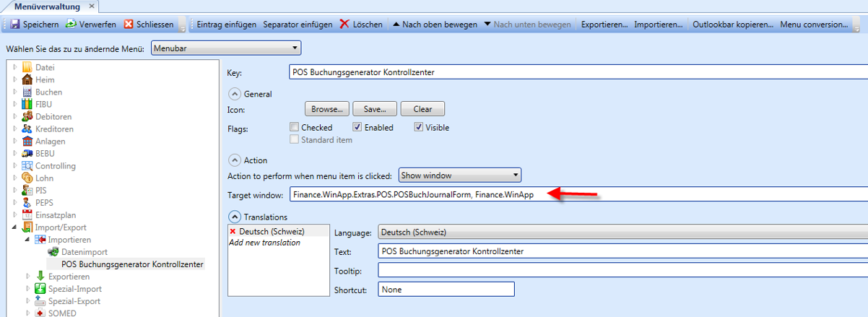Click the Debitoren people icon
Screen dimensions: 868x317
(27, 116)
